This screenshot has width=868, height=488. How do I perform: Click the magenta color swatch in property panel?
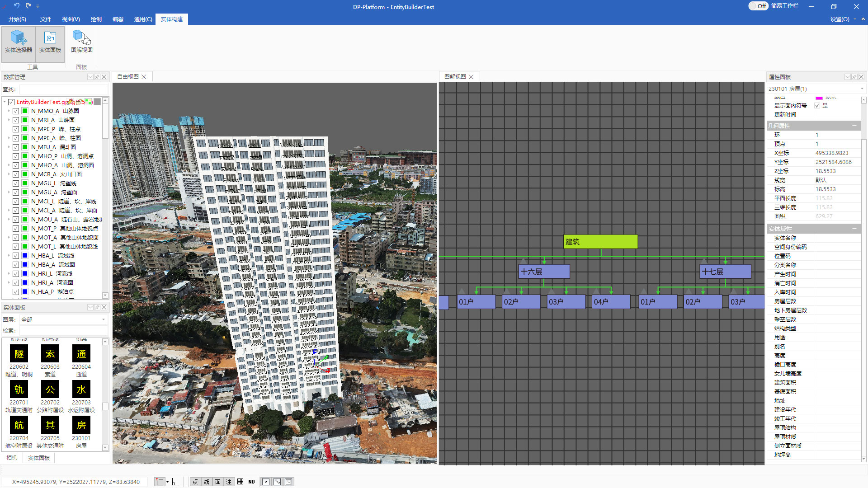tap(819, 98)
